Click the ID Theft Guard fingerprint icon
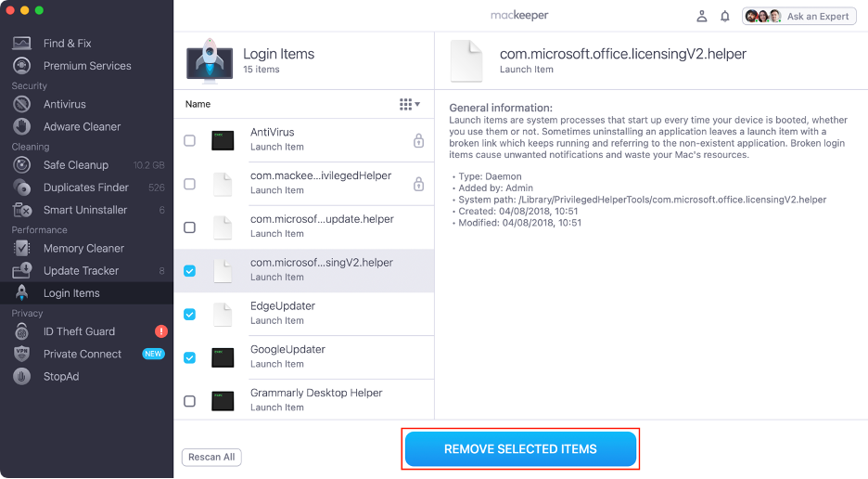 tap(21, 331)
